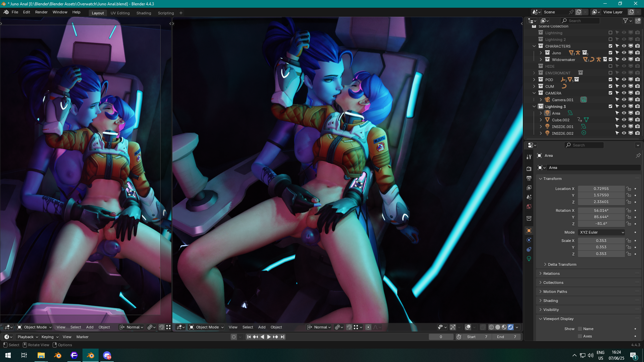Open the Object Constraints properties tab
The width and height of the screenshot is (644, 362).
tap(529, 249)
